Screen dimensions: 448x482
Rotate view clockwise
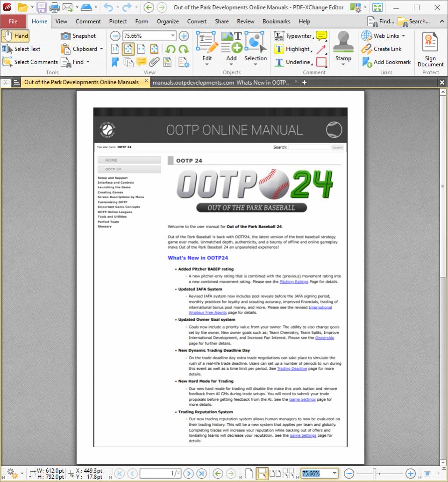184,49
